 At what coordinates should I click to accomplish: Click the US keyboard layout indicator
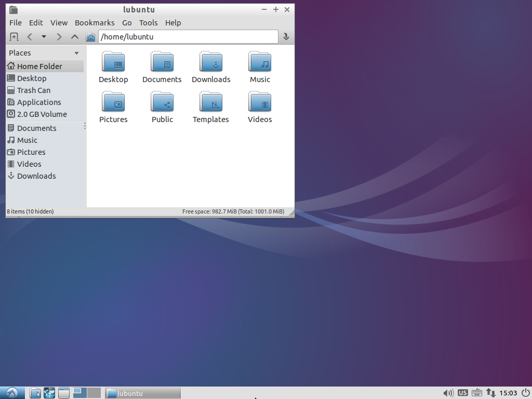pyautogui.click(x=462, y=393)
